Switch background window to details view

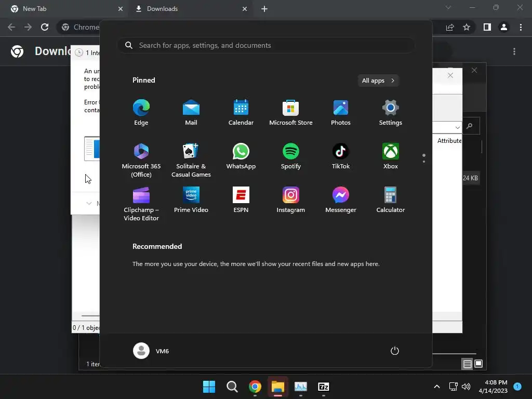point(467,364)
